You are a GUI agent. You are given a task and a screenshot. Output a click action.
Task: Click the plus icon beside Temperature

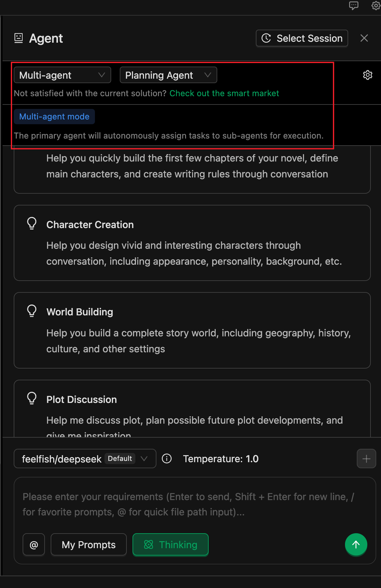(x=366, y=459)
